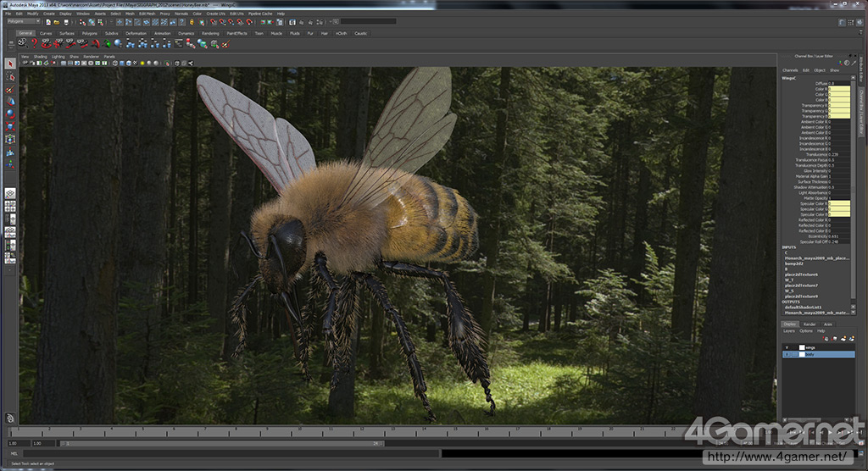
Task: Activate the Scale tool in toolbox
Action: pyautogui.click(x=10, y=125)
